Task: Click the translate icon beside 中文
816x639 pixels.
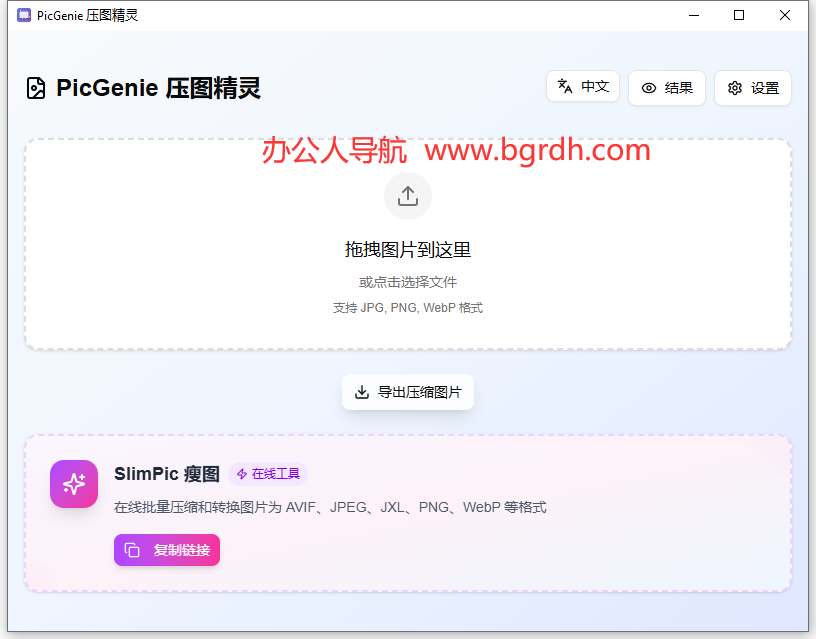Action: coord(565,87)
